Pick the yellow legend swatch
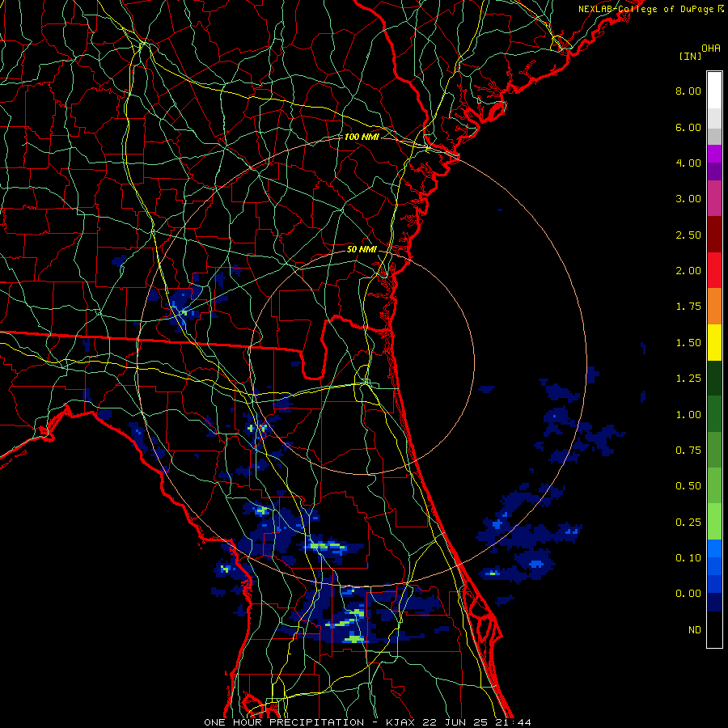This screenshot has height=728, width=728. (x=714, y=343)
